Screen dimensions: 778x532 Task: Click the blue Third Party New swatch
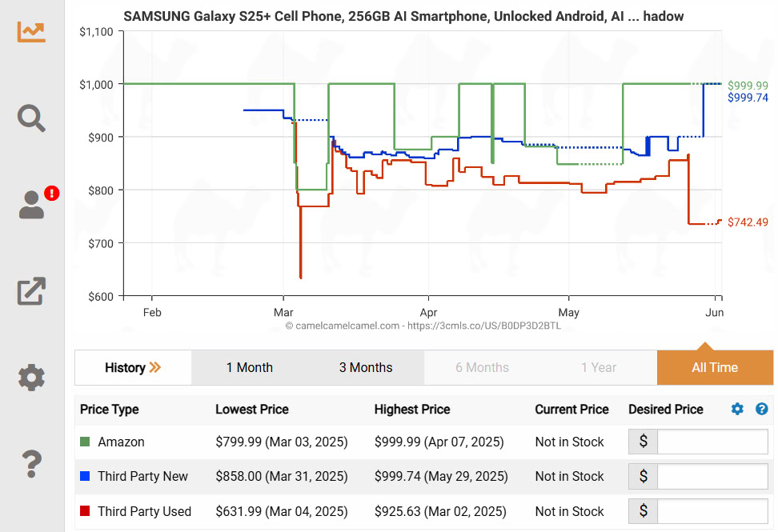click(x=85, y=476)
